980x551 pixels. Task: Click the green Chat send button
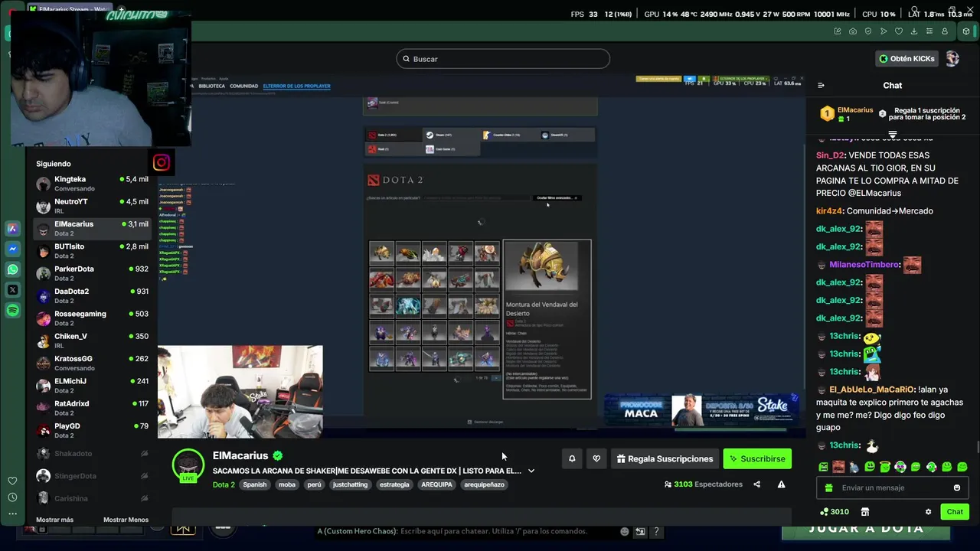point(955,512)
